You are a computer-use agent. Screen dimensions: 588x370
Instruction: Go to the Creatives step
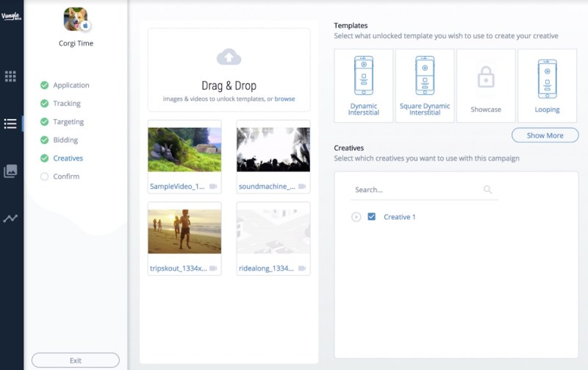click(x=62, y=158)
